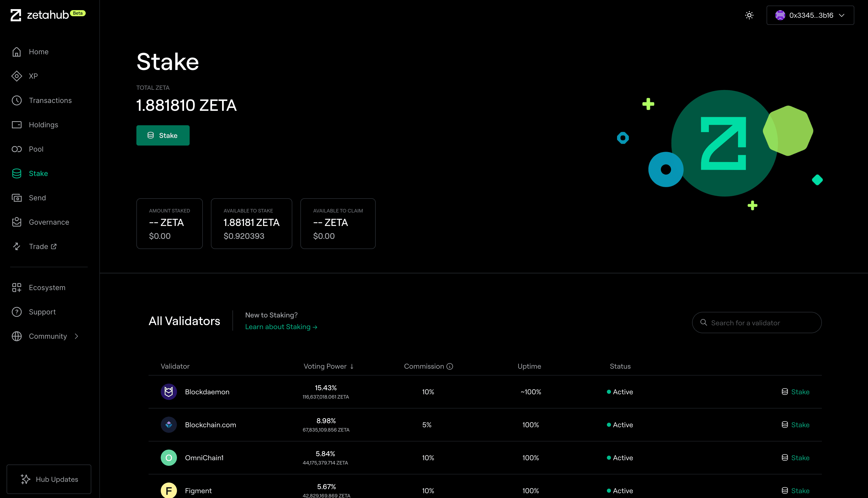Open wallet address 0x3345...3b16 dropdown
868x498 pixels.
coord(810,15)
